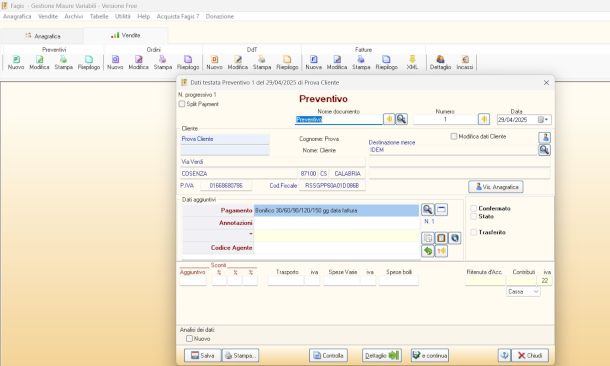Image resolution: width=610 pixels, height=366 pixels.
Task: Click Modifica under the Preventivi group
Action: tap(39, 63)
